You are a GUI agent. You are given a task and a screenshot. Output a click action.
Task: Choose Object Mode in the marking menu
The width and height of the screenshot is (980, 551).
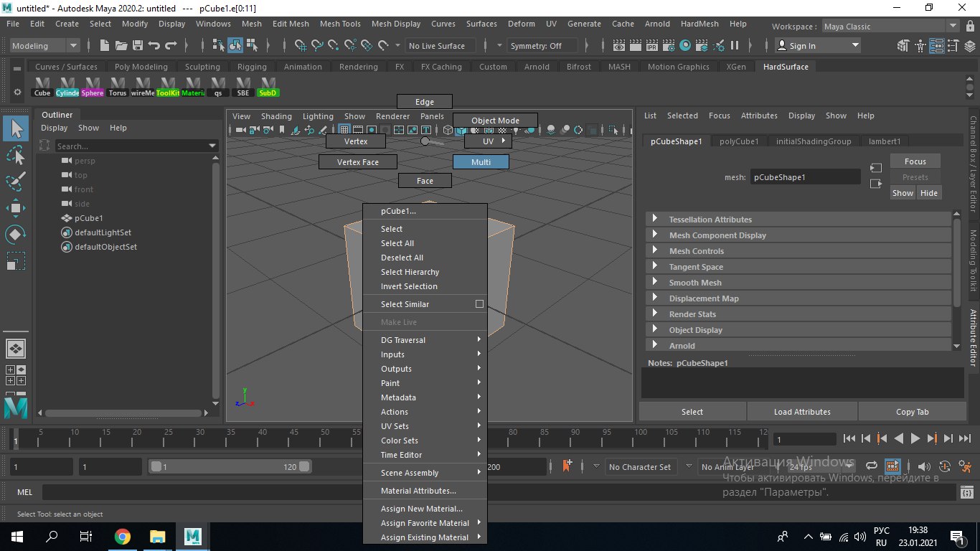[x=495, y=121]
